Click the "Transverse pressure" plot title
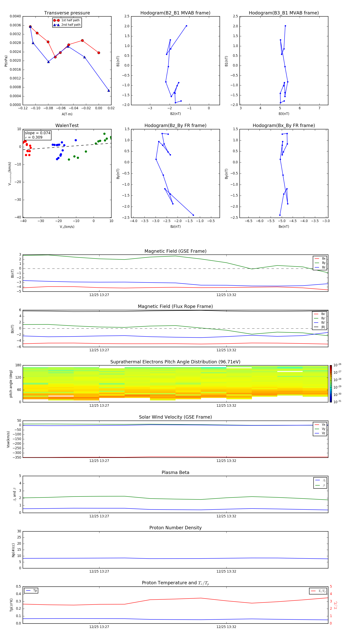 pos(67,13)
